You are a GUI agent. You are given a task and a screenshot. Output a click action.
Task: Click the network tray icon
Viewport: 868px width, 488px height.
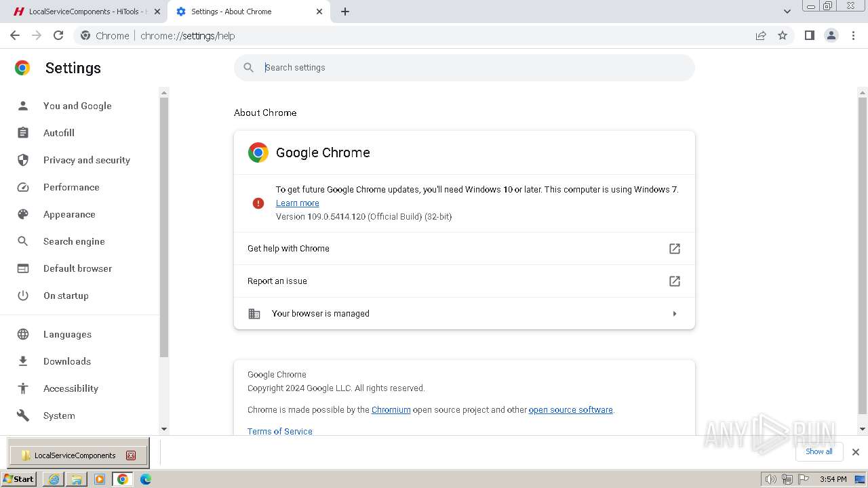787,479
